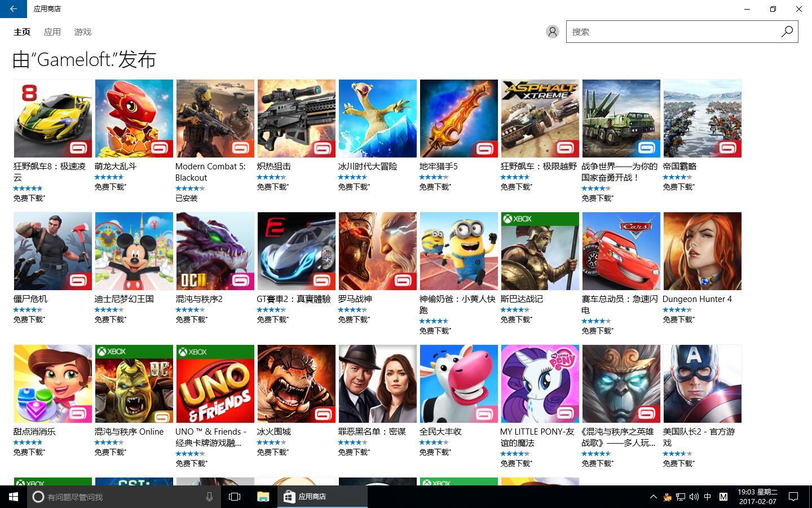
Task: Open the 甜点消消乐 game icon
Action: [53, 384]
